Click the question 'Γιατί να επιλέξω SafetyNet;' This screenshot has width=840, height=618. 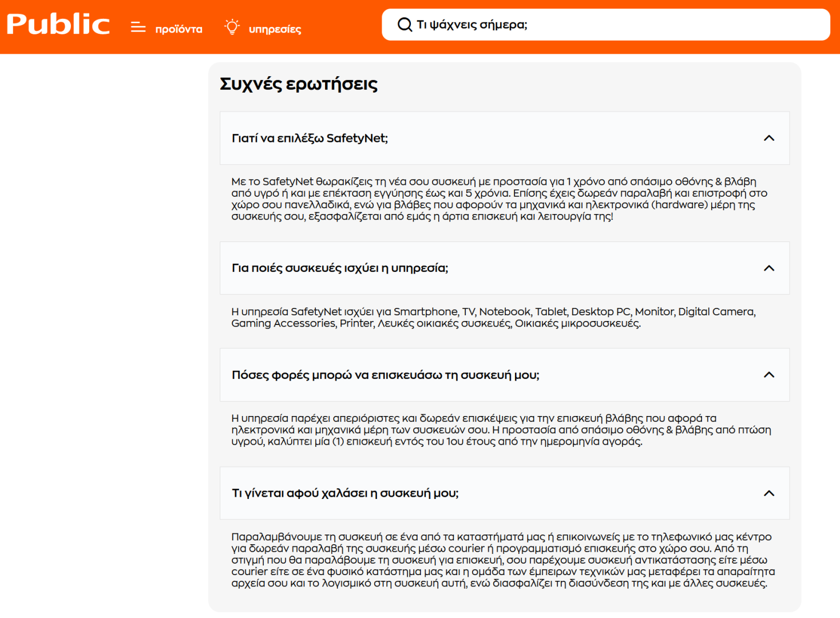(x=310, y=138)
